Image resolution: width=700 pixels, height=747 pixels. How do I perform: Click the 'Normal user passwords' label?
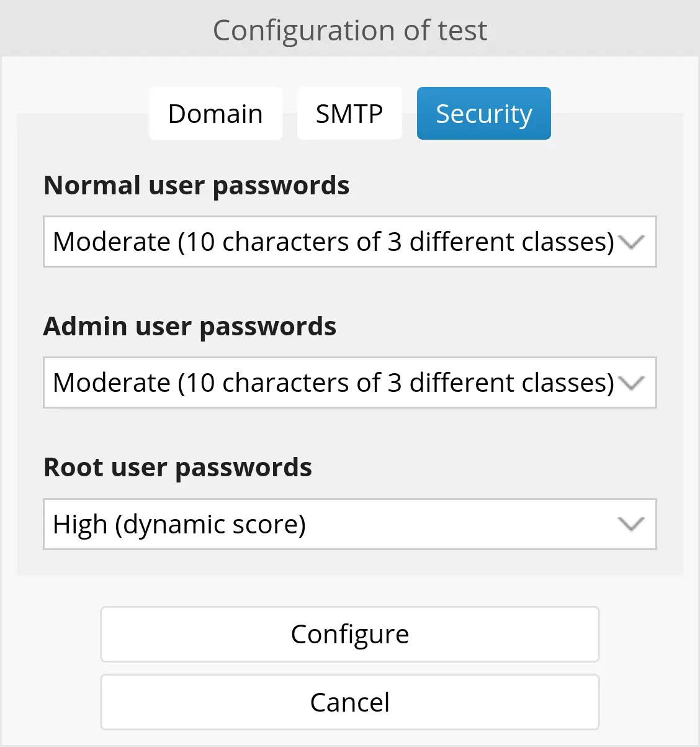(x=196, y=186)
